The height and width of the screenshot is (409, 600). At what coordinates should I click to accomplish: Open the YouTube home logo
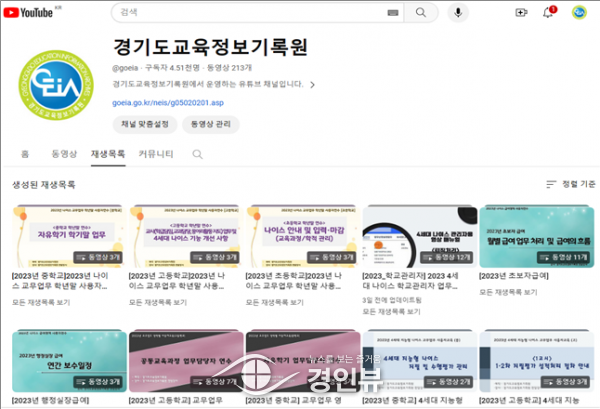tap(28, 13)
